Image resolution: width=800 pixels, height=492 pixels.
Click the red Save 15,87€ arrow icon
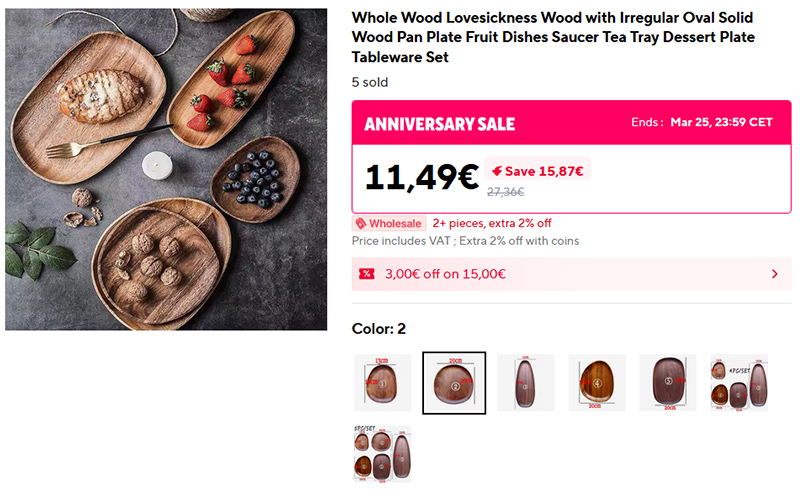click(496, 171)
